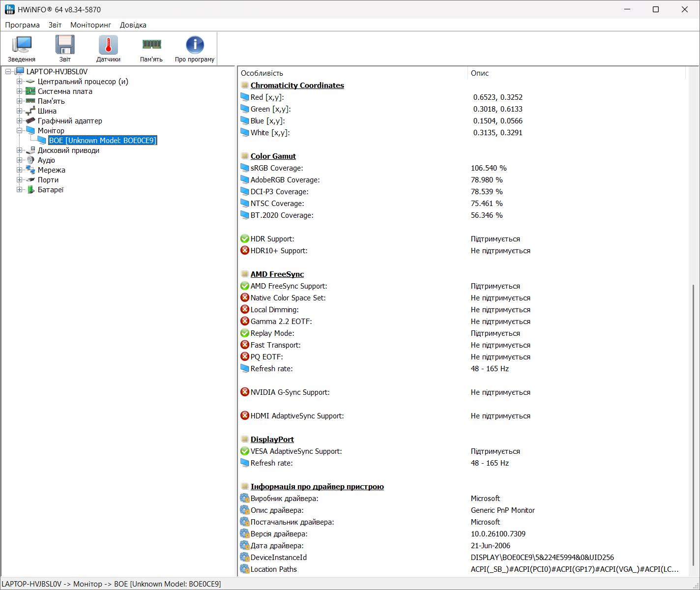Select the driver version 10.0.26100.7309

coord(498,533)
